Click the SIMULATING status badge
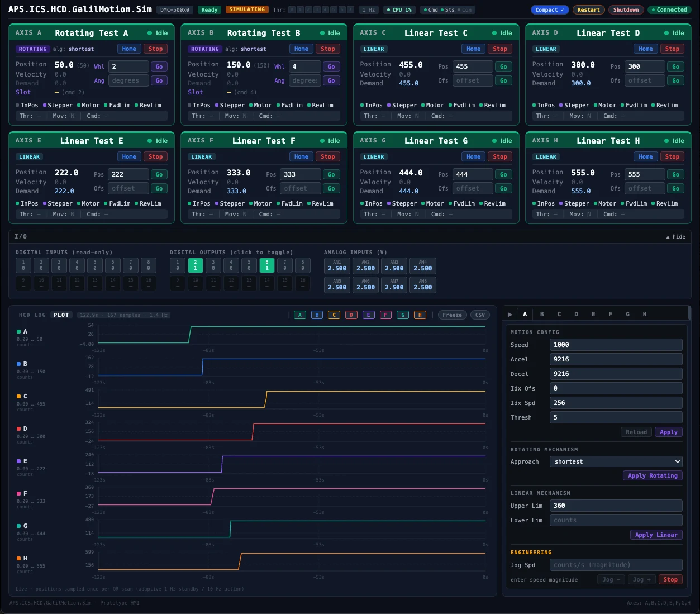The height and width of the screenshot is (614, 700). tap(247, 10)
